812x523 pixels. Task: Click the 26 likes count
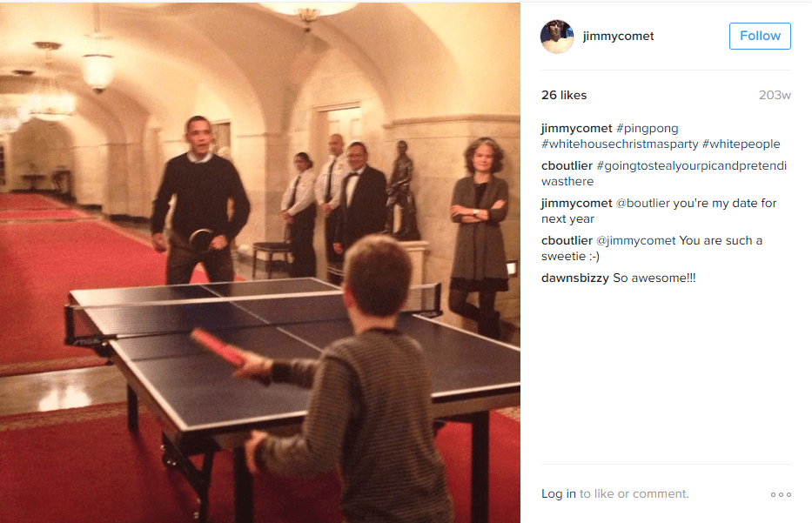564,95
